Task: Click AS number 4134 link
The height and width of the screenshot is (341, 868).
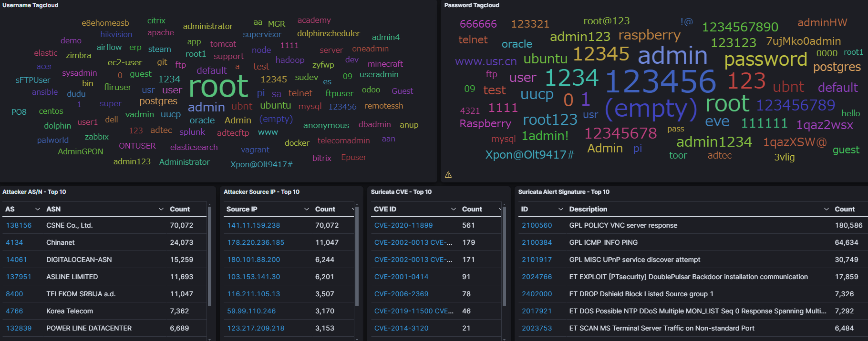Action: pos(14,242)
